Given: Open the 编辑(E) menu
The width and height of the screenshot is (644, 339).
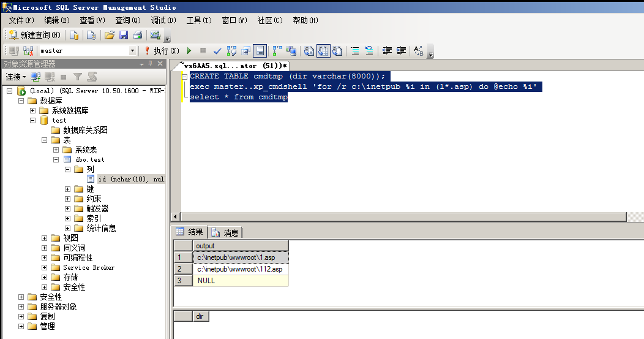Looking at the screenshot, I should point(57,21).
